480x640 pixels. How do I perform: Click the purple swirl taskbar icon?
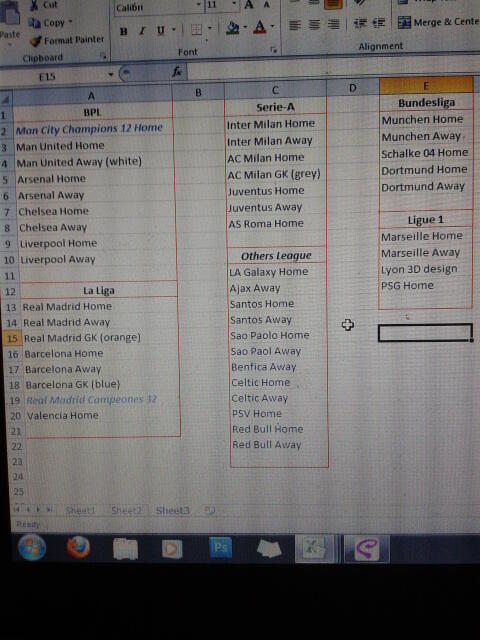click(x=367, y=549)
